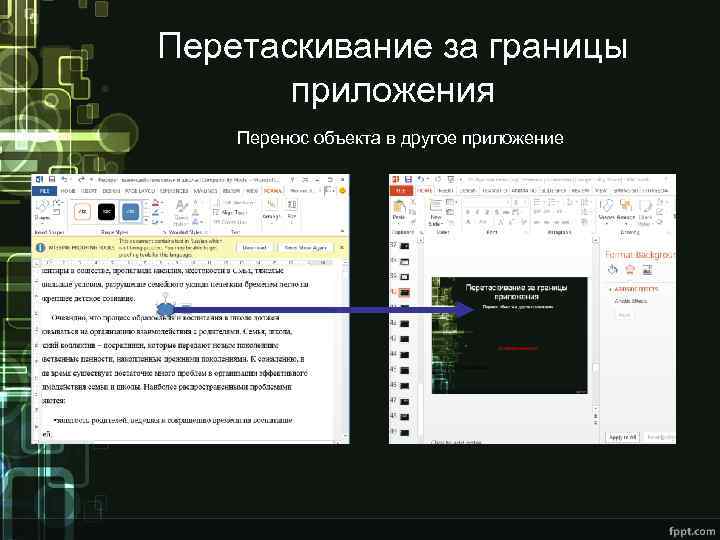
Task: Click the Download button in the yellow bar
Action: 254,248
